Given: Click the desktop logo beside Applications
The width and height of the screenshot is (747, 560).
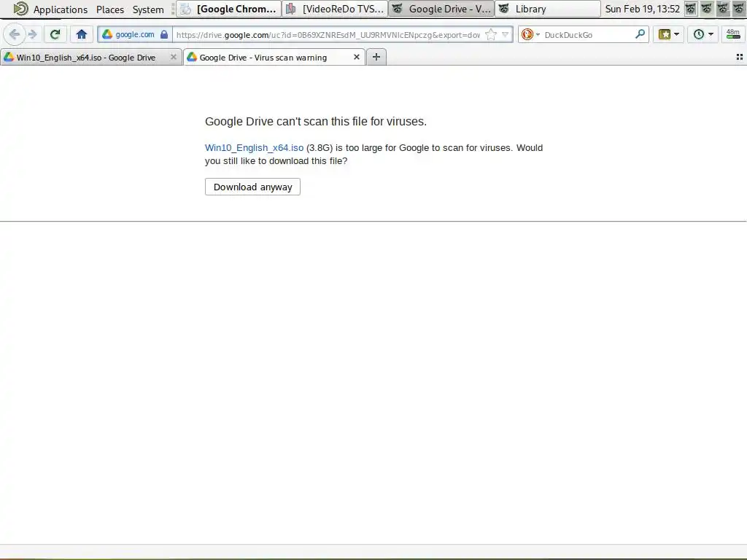Looking at the screenshot, I should (x=20, y=9).
